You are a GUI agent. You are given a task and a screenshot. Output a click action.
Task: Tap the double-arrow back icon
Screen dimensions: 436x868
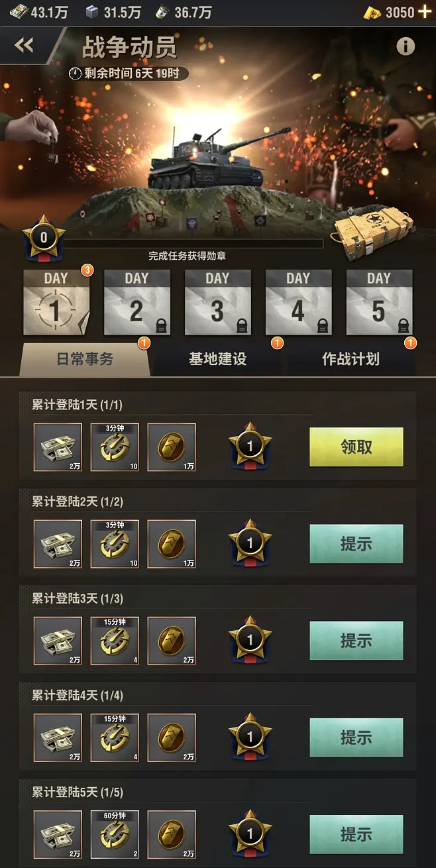pyautogui.click(x=25, y=45)
